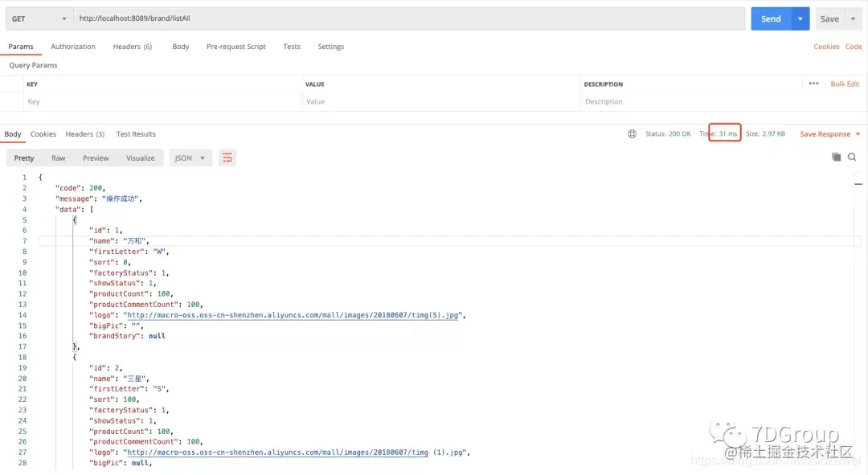Click the KEY column header

tap(32, 84)
